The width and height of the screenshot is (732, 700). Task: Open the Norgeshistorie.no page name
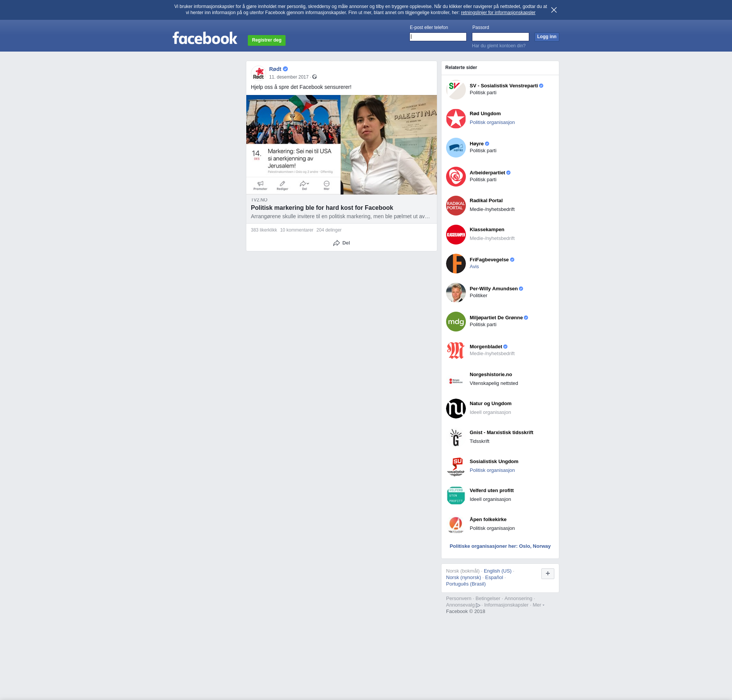point(491,375)
